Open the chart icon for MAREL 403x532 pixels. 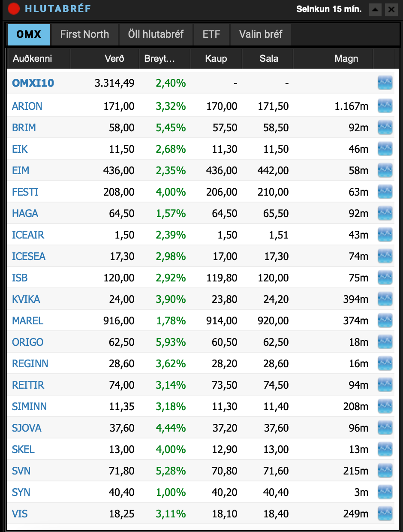pyautogui.click(x=385, y=320)
